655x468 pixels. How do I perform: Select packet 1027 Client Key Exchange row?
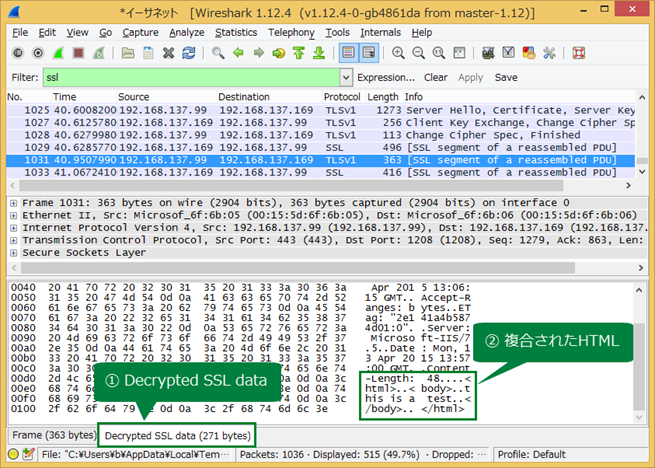[320, 123]
